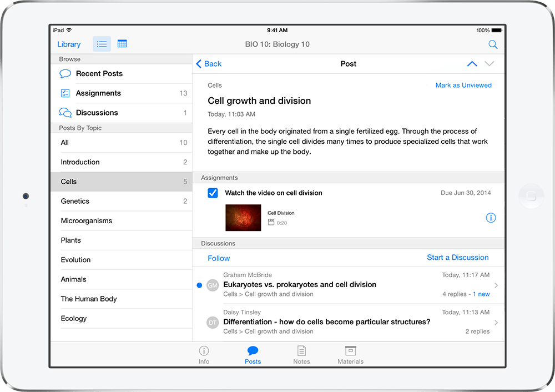The width and height of the screenshot is (555, 392).
Task: Open Recent Posts using its speech bubble icon
Action: click(65, 73)
